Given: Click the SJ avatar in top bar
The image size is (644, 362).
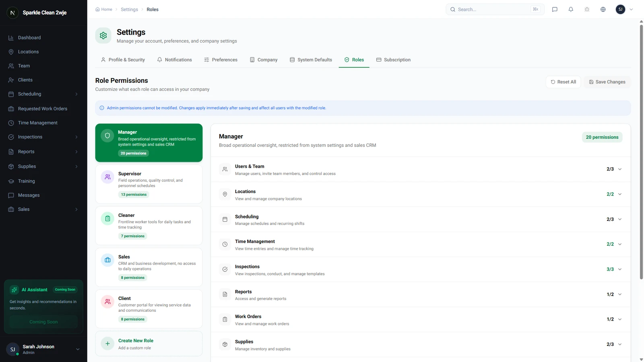Looking at the screenshot, I should point(620,9).
